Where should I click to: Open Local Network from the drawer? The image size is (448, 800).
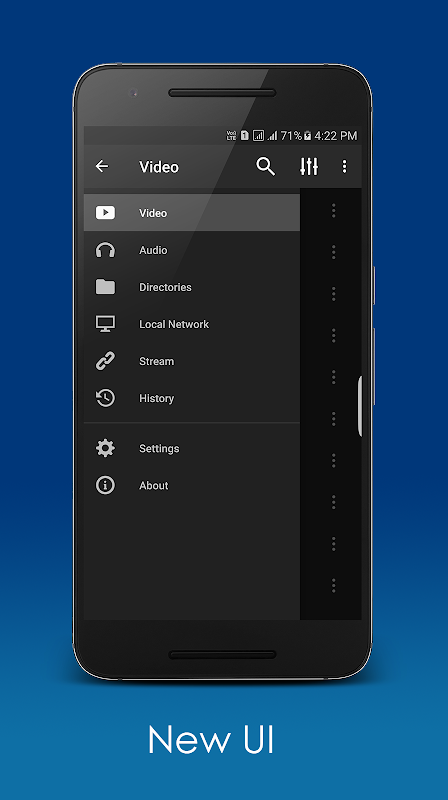click(192, 324)
